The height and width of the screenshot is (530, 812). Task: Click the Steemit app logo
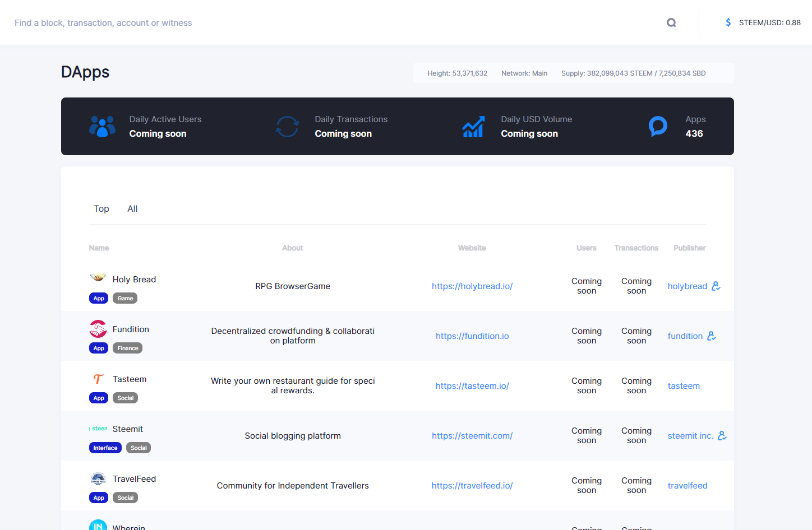pos(98,429)
